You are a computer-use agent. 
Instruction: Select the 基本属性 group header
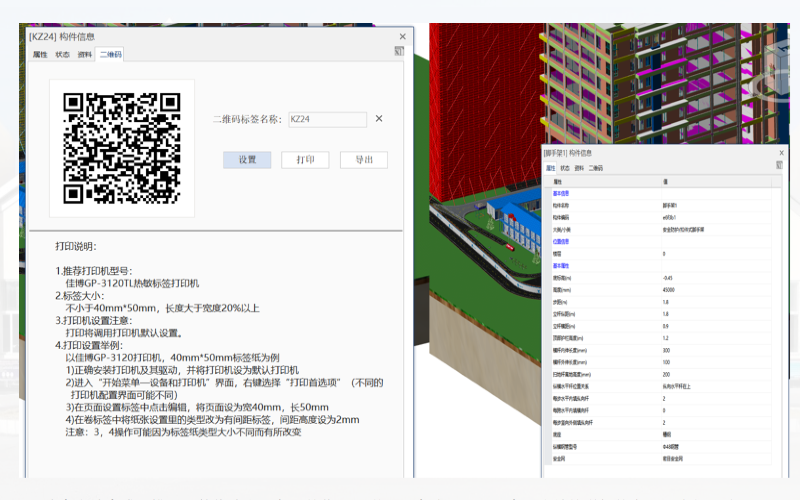[x=560, y=266]
